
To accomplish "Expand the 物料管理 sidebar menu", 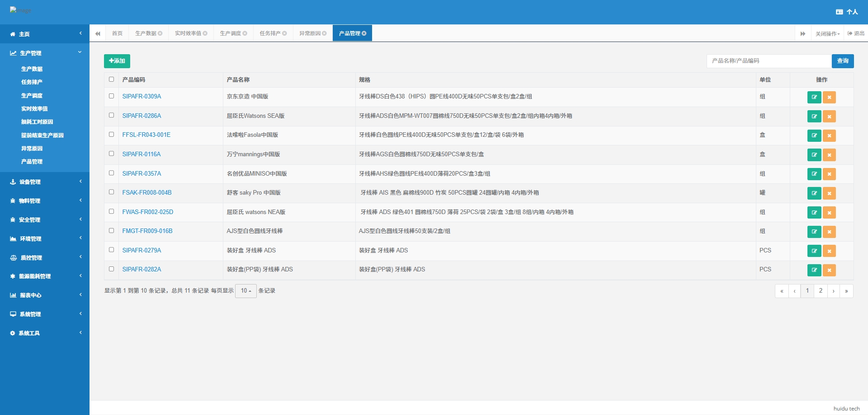I will 45,201.
